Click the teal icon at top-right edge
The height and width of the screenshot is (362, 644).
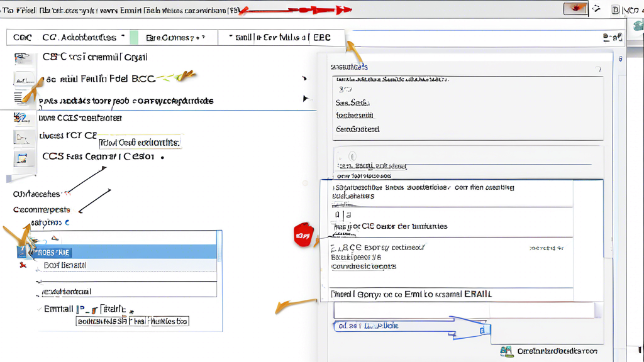click(x=639, y=25)
